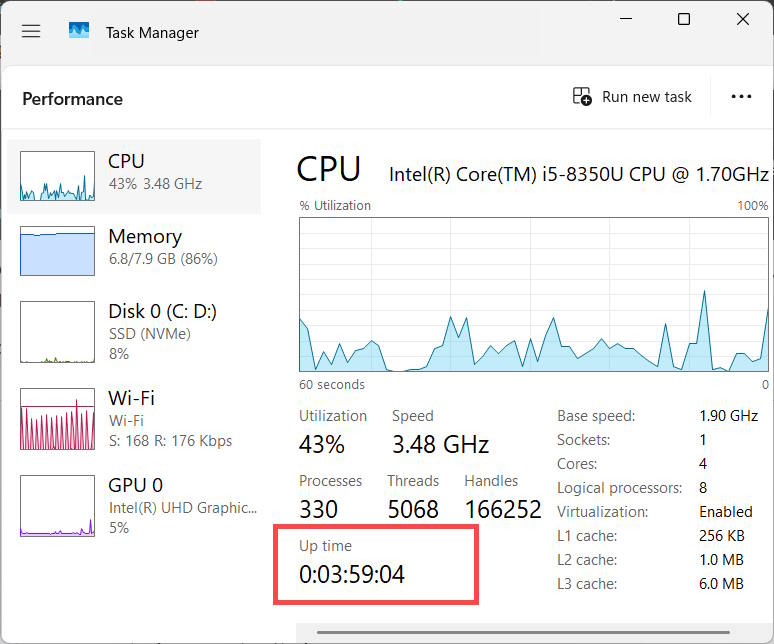This screenshot has width=774, height=644.
Task: Click the S: 168 R: 176 Kbps text
Action: point(170,441)
